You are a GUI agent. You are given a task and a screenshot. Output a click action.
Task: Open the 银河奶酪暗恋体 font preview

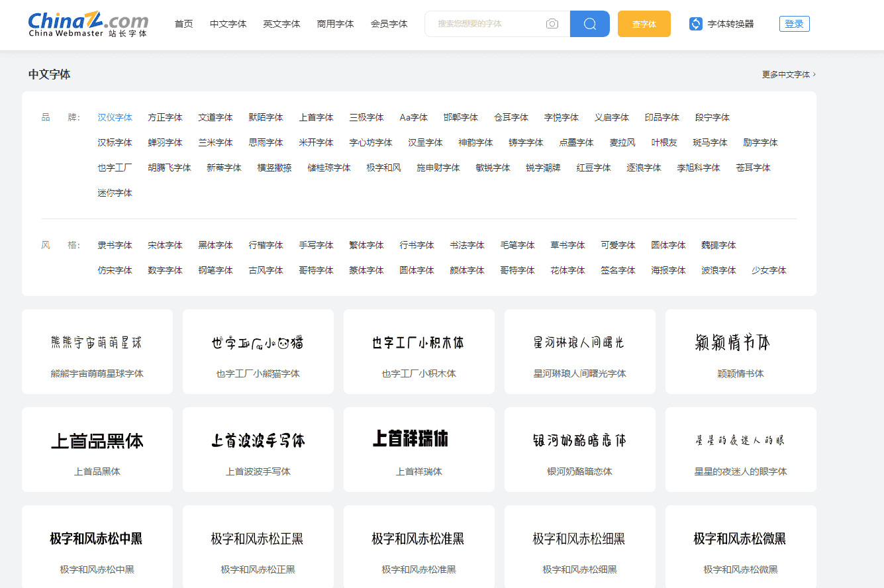click(x=580, y=450)
